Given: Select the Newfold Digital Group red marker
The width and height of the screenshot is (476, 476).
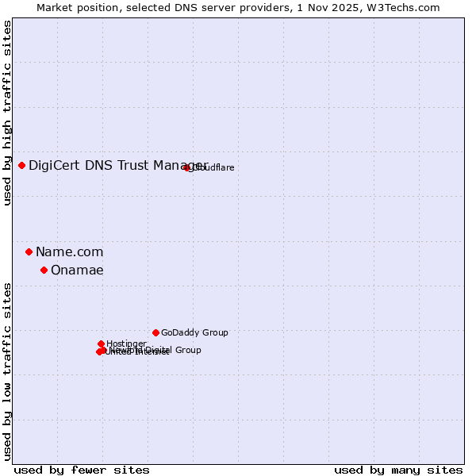Looking at the screenshot, I should [x=104, y=350].
